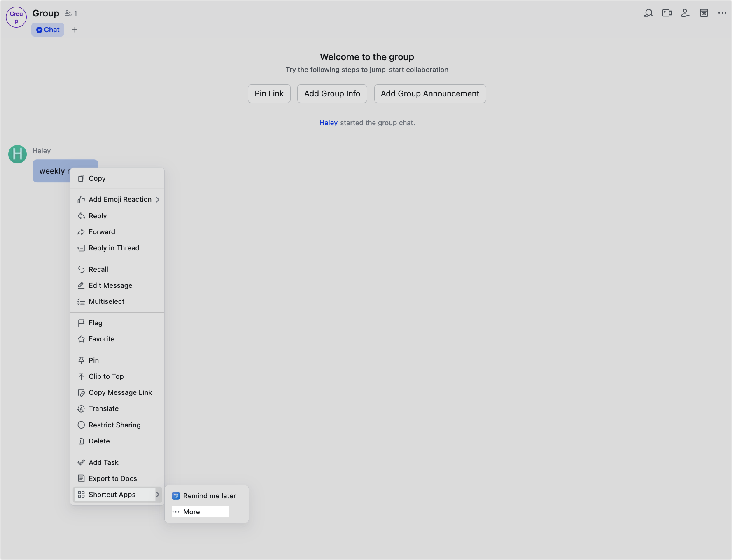Switch to the Chat tab

click(x=48, y=30)
